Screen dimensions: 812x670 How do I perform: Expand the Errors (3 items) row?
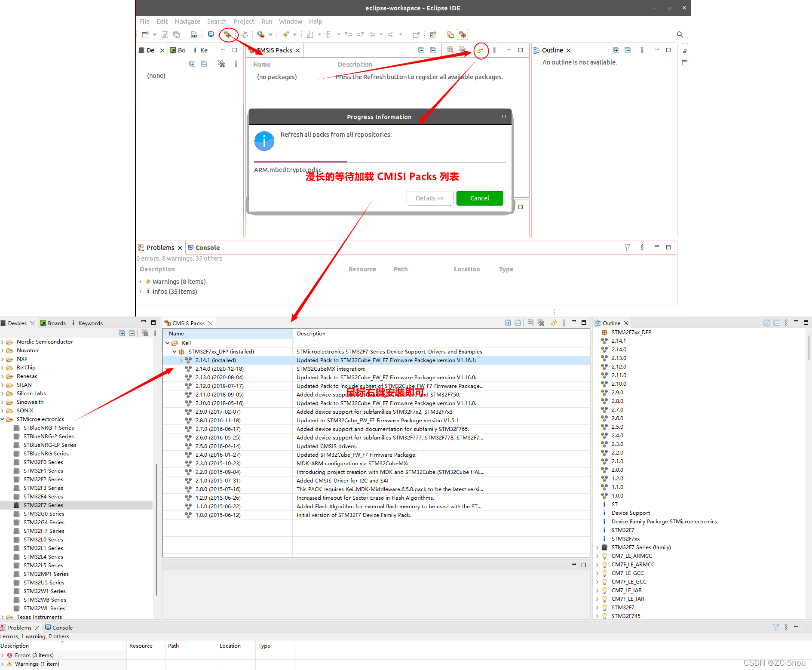pos(3,655)
